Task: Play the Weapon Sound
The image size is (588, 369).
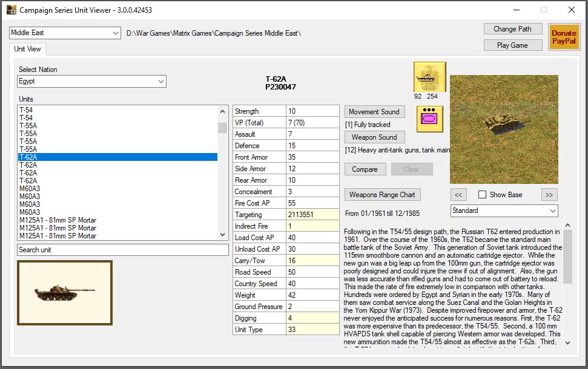Action: 374,137
